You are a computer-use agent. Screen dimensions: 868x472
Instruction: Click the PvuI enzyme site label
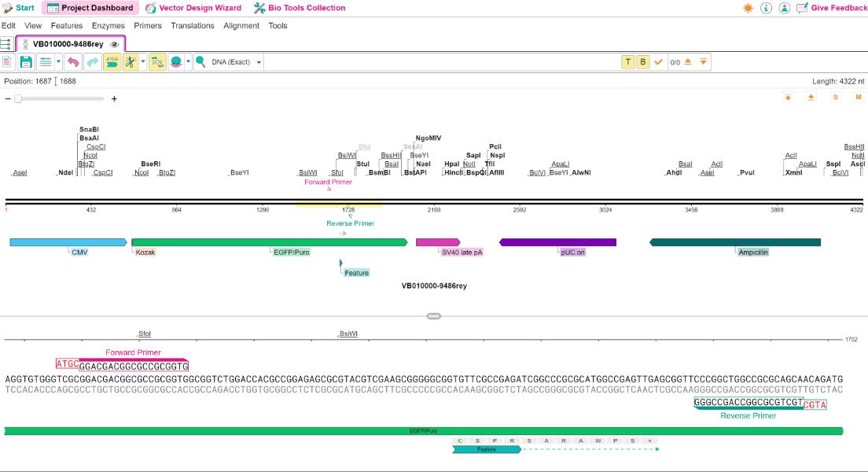pyautogui.click(x=747, y=172)
